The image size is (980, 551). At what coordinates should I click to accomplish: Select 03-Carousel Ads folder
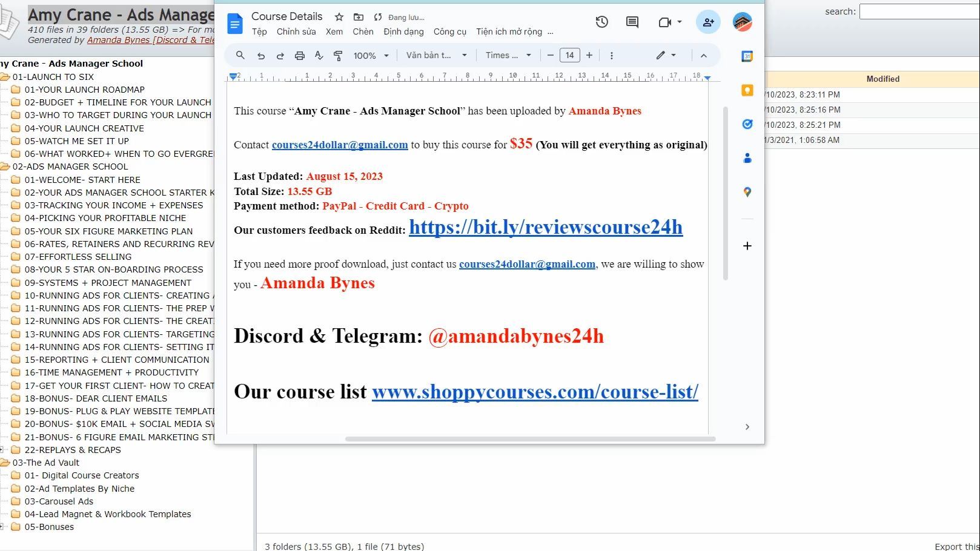59,501
